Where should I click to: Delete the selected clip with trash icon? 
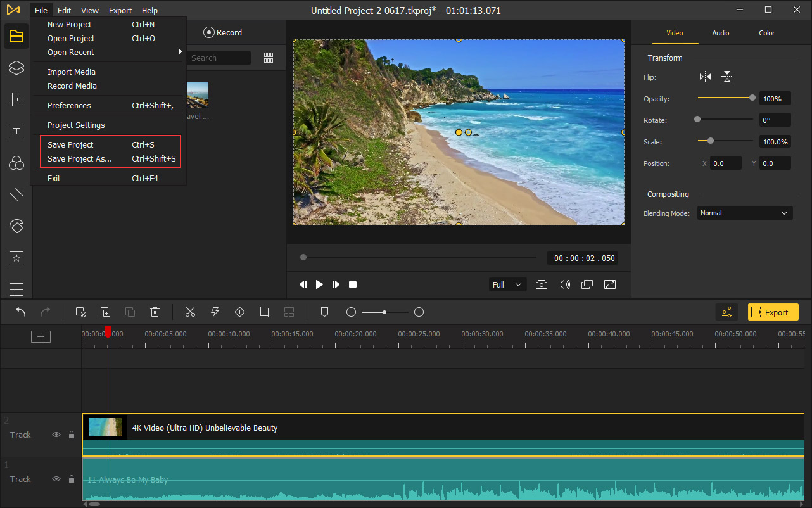coord(155,312)
